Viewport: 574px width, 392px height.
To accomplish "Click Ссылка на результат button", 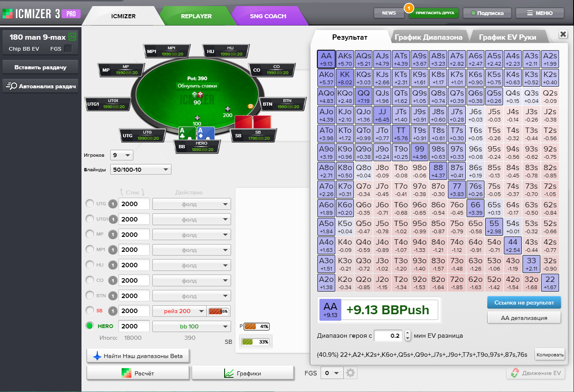I will [x=524, y=303].
